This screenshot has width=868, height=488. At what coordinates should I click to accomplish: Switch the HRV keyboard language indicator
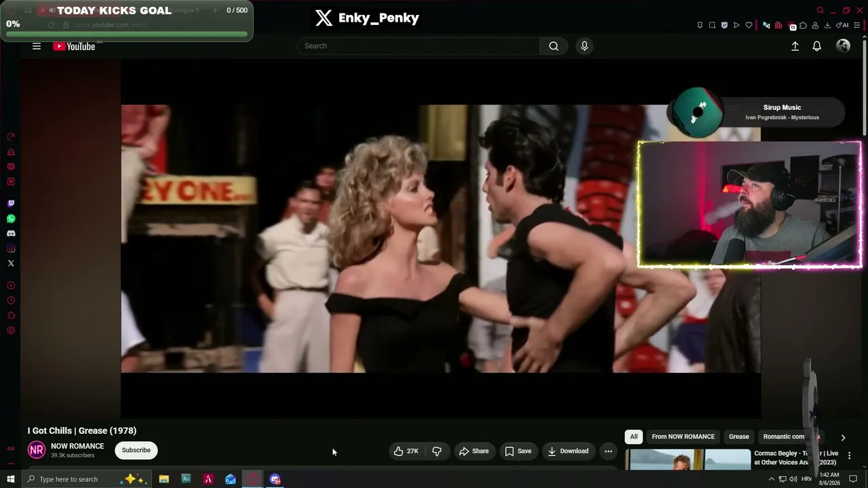click(x=806, y=479)
